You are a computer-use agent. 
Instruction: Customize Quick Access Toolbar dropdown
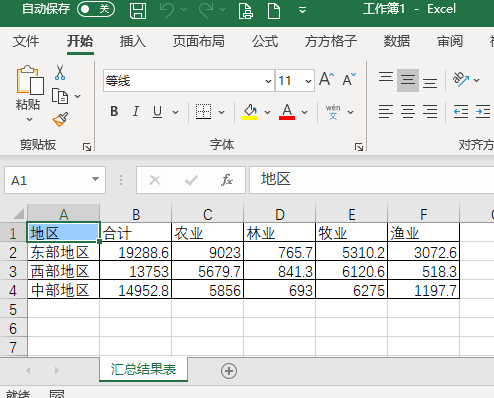click(x=302, y=10)
